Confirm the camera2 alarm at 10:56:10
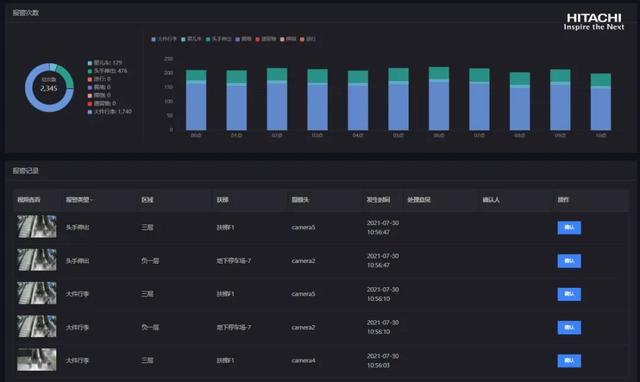The image size is (640, 382). pyautogui.click(x=569, y=328)
